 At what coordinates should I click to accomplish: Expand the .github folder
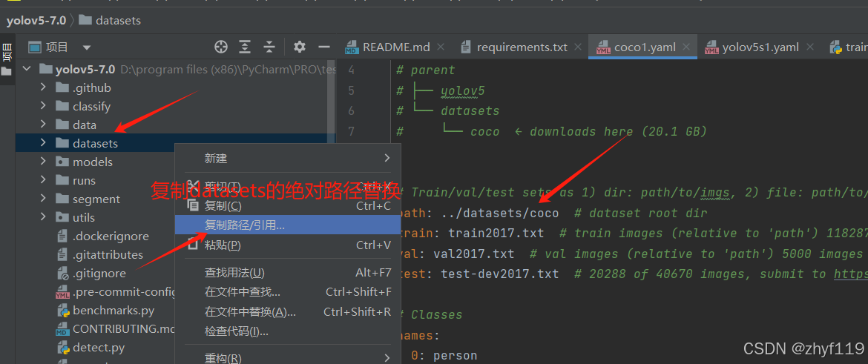click(x=43, y=88)
